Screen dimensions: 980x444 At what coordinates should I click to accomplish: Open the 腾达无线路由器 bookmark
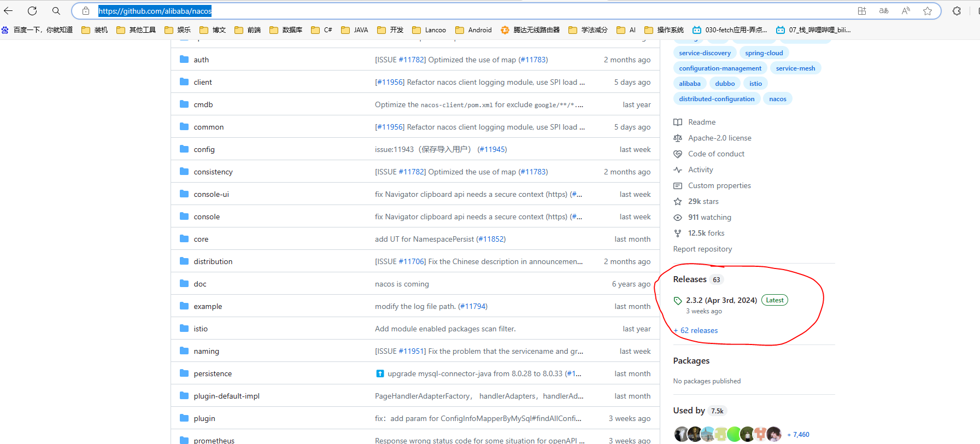530,30
